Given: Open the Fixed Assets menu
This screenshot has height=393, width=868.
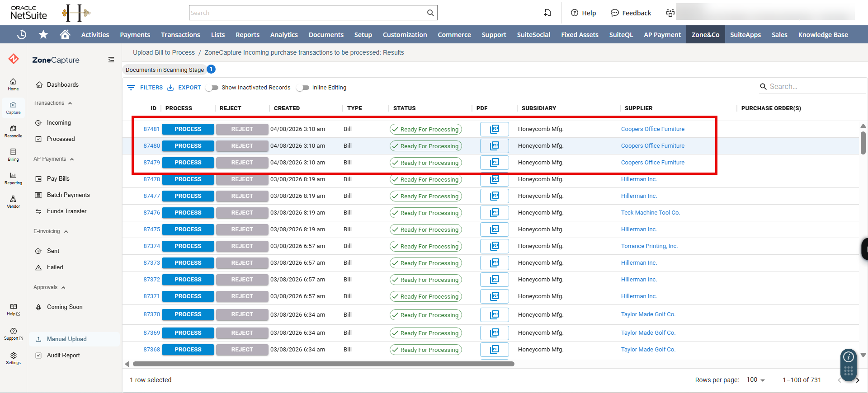Looking at the screenshot, I should (580, 35).
